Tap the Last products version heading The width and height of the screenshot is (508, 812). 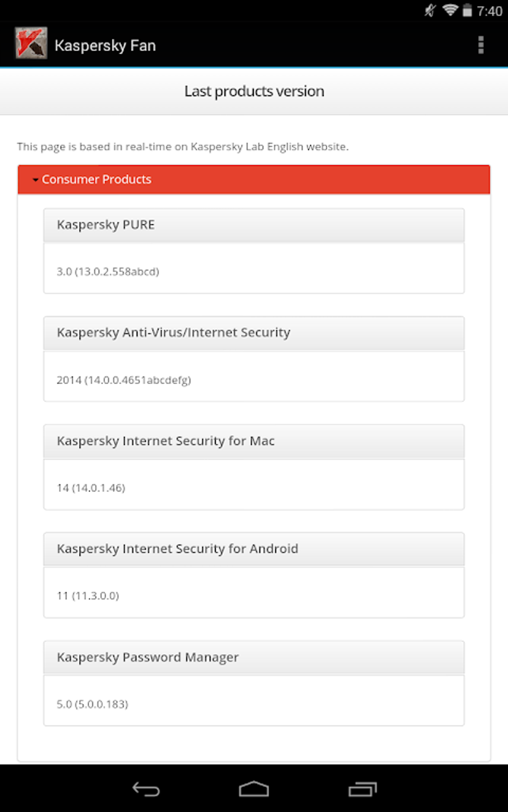tap(254, 92)
